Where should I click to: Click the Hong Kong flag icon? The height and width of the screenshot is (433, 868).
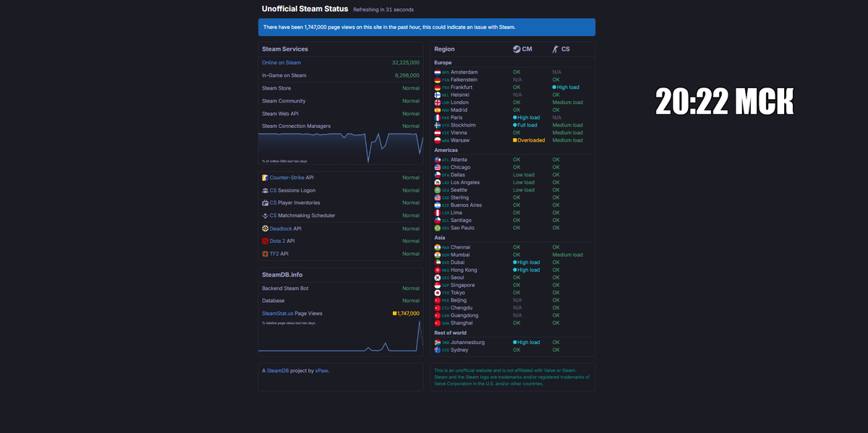(438, 270)
